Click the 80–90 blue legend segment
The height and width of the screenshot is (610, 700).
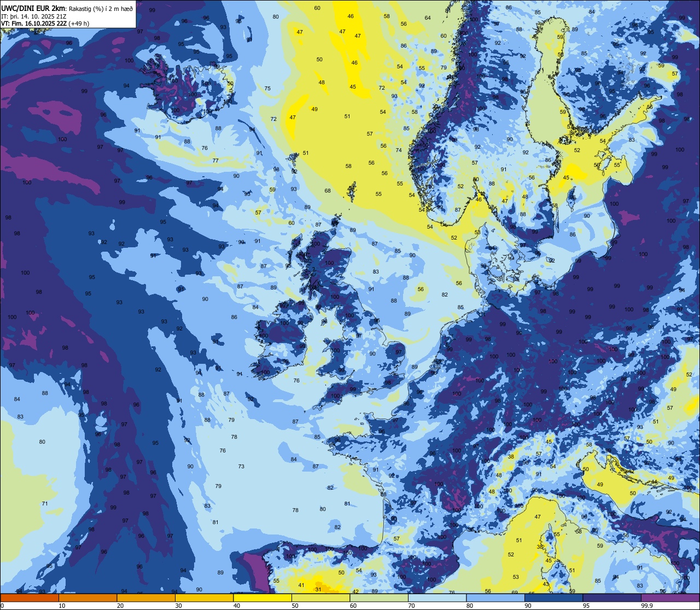point(495,597)
